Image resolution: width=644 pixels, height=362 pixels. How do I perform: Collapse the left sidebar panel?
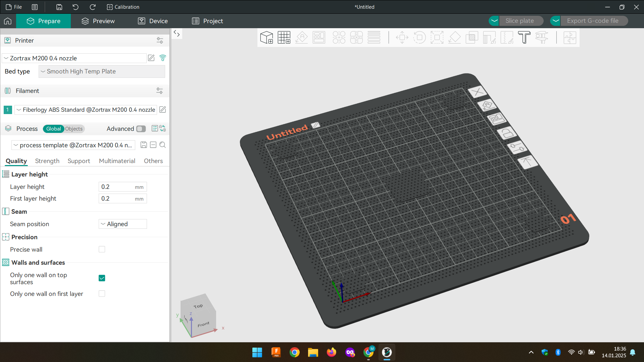click(x=177, y=34)
